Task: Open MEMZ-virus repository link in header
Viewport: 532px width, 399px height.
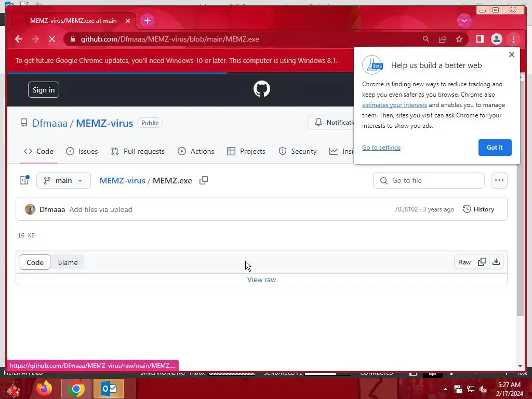Action: 104,123
